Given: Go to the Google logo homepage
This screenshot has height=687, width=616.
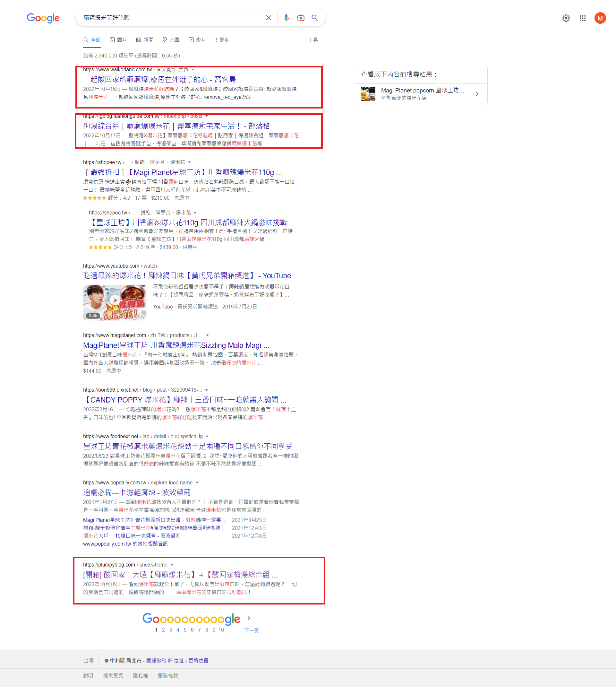Looking at the screenshot, I should pos(43,18).
